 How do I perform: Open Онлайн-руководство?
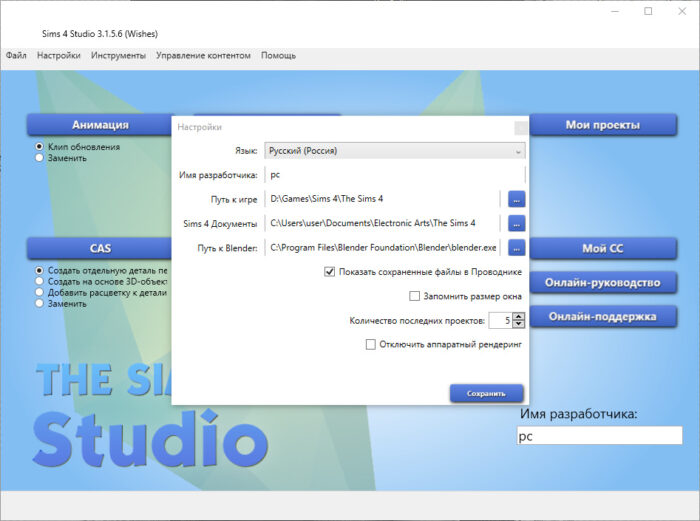[603, 283]
